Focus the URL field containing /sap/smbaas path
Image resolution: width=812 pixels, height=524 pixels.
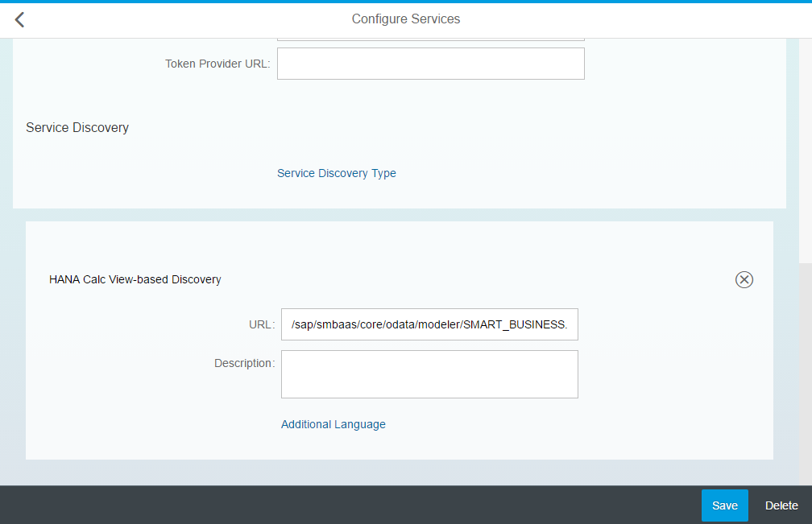click(429, 324)
